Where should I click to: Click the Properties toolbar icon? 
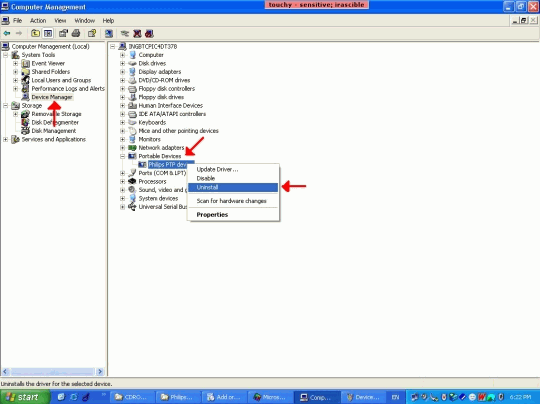63,33
